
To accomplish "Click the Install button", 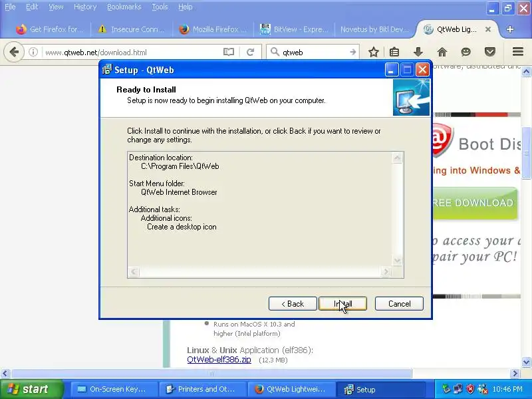I will tap(342, 304).
